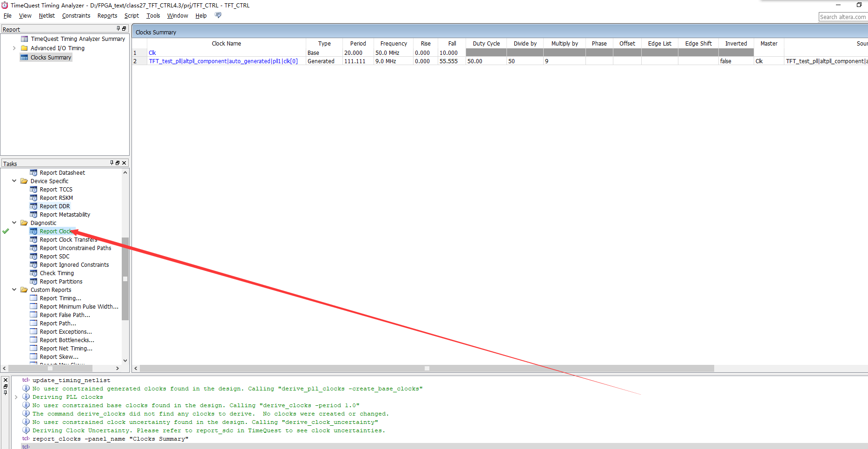868x449 pixels.
Task: Click Tasks panel scroll down arrow
Action: [125, 360]
